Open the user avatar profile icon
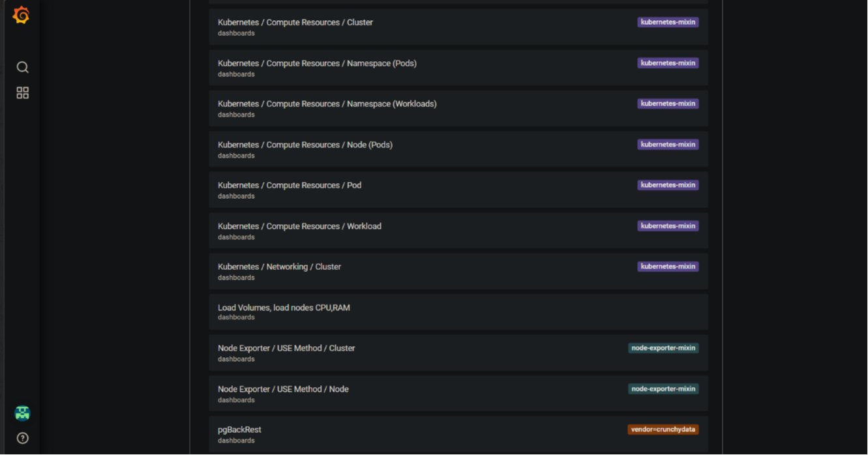 pos(22,413)
